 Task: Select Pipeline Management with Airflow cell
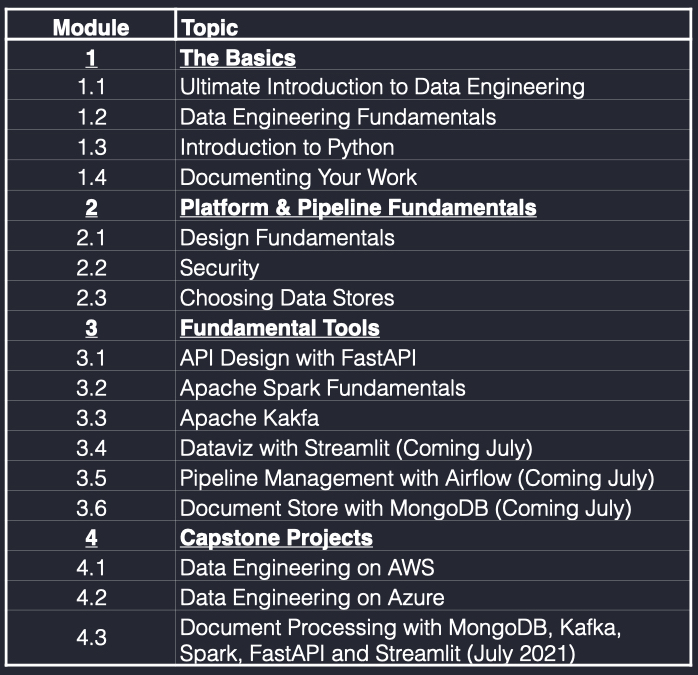click(433, 476)
